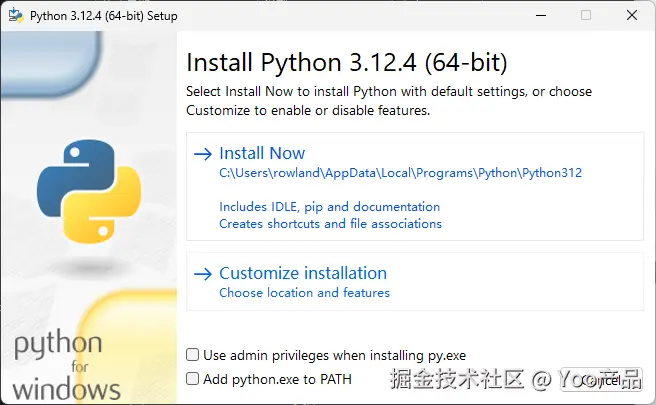Click 'Includes IDLE, pip and documentation' text
Viewport: 656px width, 405px height.
point(329,207)
